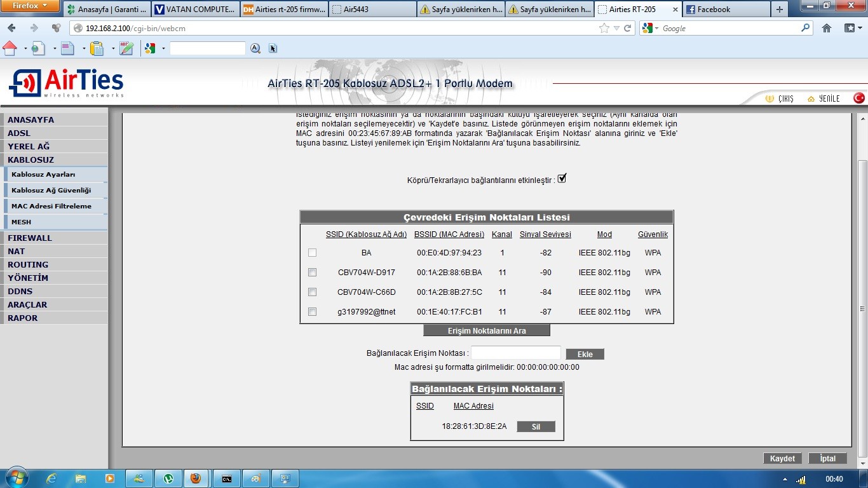Go back with the browser back arrow
This screenshot has height=488, width=868.
click(x=12, y=28)
